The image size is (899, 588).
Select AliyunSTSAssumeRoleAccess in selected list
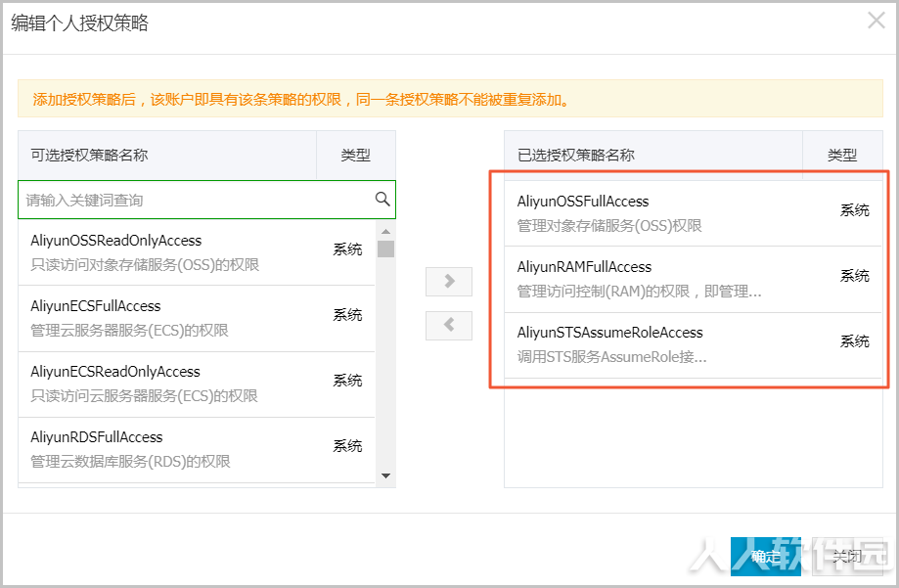[694, 344]
